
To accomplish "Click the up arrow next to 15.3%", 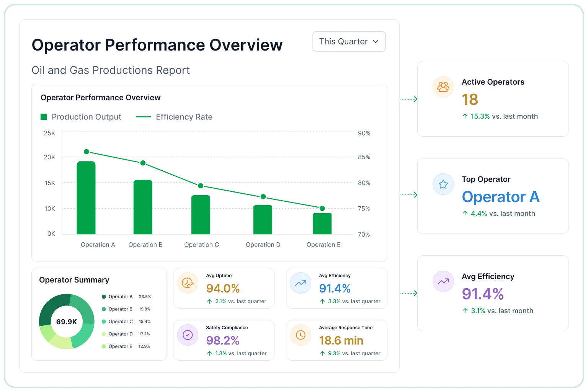I will pos(465,116).
